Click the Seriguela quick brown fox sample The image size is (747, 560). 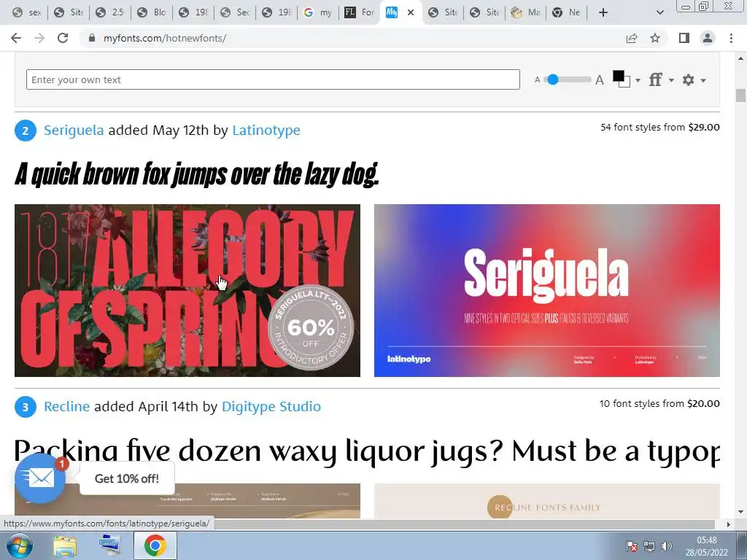[197, 174]
